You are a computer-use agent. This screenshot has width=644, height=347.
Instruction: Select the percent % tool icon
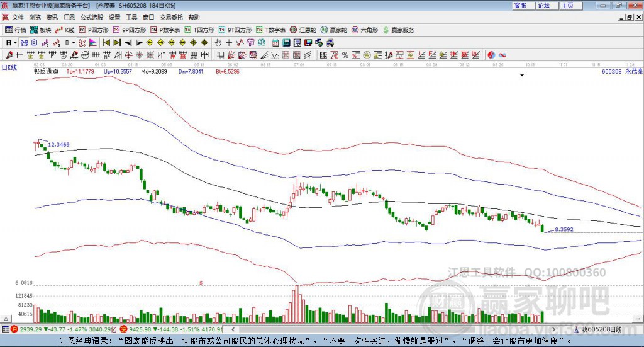tap(345, 55)
